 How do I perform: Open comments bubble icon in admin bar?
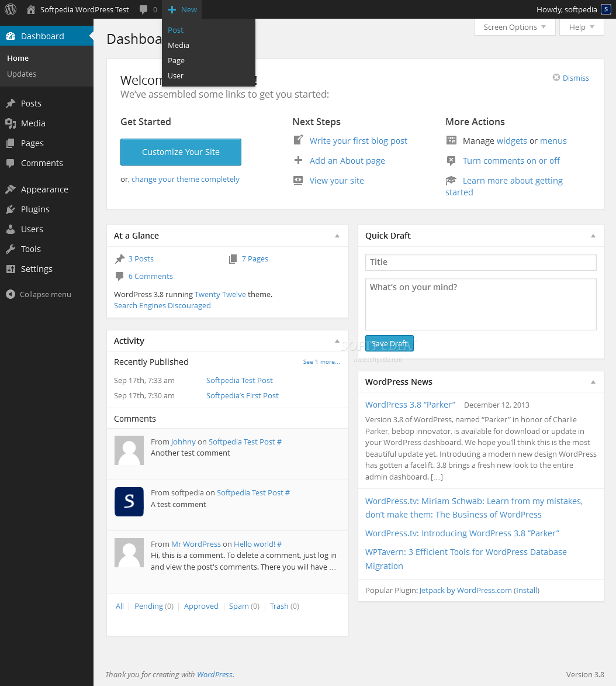[143, 9]
